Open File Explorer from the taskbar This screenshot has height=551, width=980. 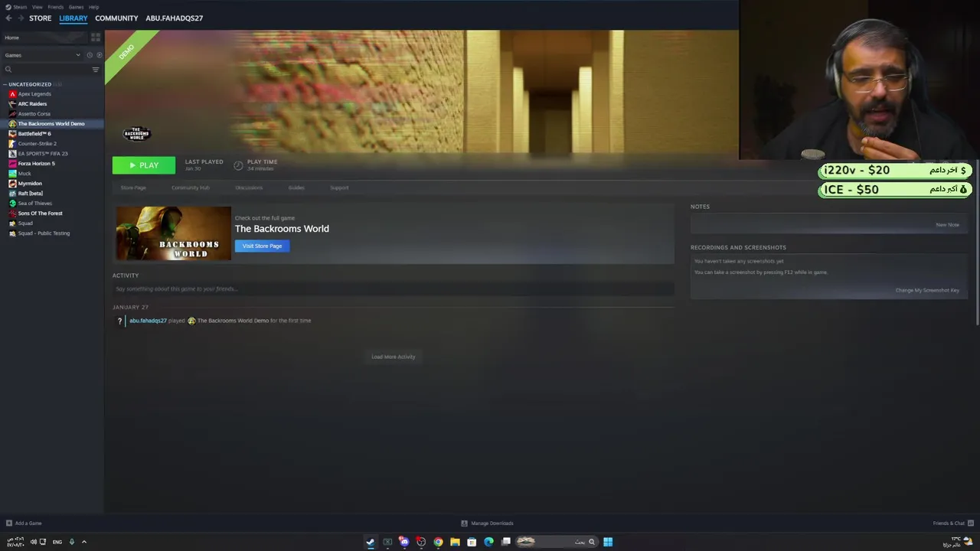[455, 542]
